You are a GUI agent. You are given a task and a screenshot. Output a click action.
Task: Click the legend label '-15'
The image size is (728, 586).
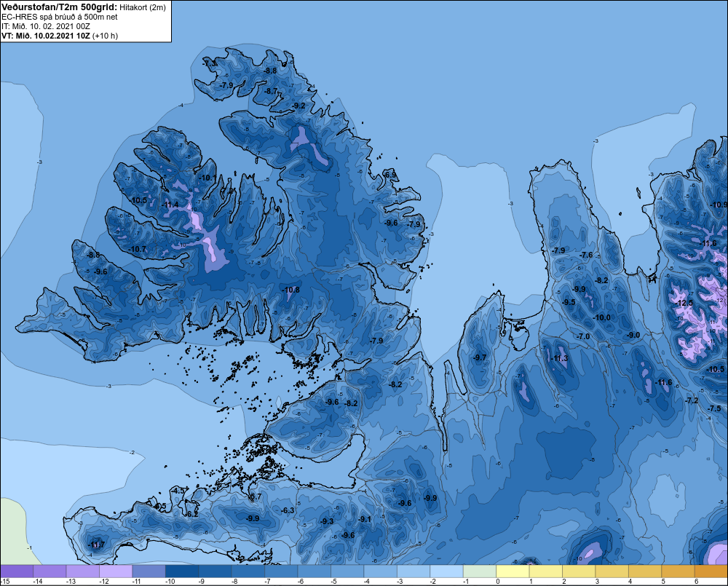tap(5, 582)
